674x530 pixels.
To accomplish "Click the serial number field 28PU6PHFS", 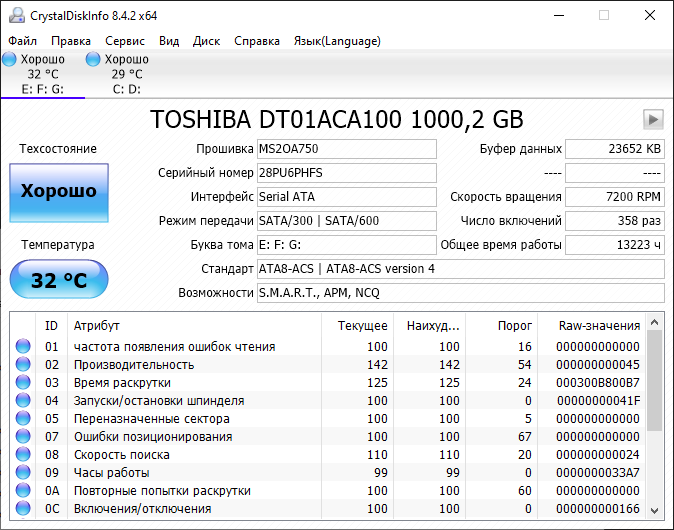I will 347,173.
